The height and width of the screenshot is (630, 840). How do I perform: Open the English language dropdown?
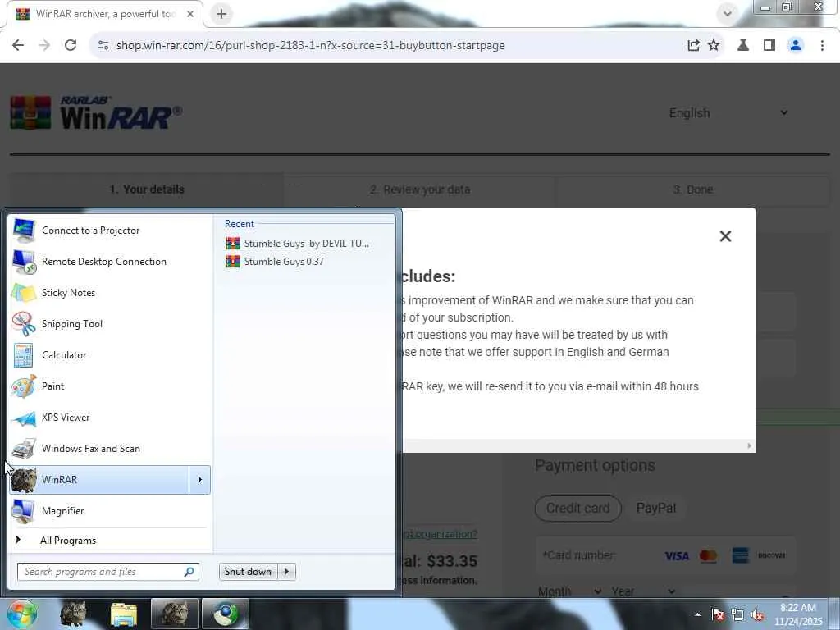(x=728, y=113)
